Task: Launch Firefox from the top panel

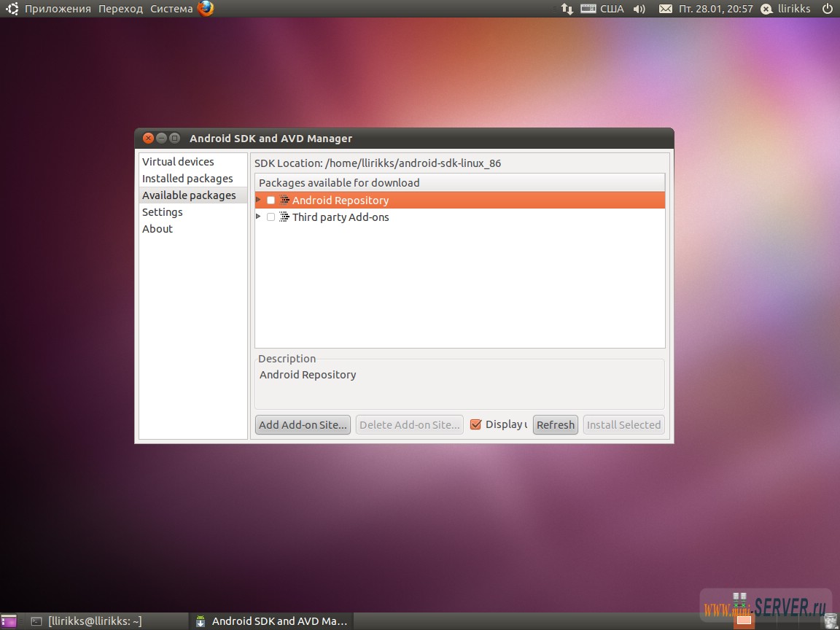Action: (x=206, y=9)
